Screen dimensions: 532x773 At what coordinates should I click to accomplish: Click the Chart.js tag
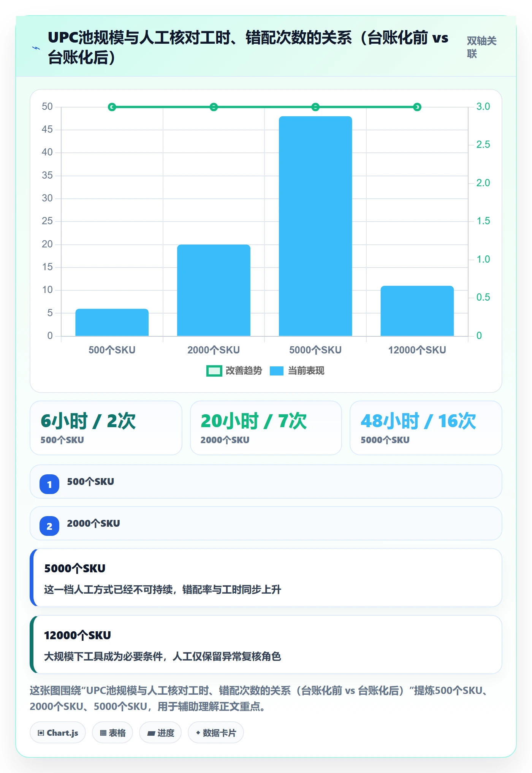point(58,732)
